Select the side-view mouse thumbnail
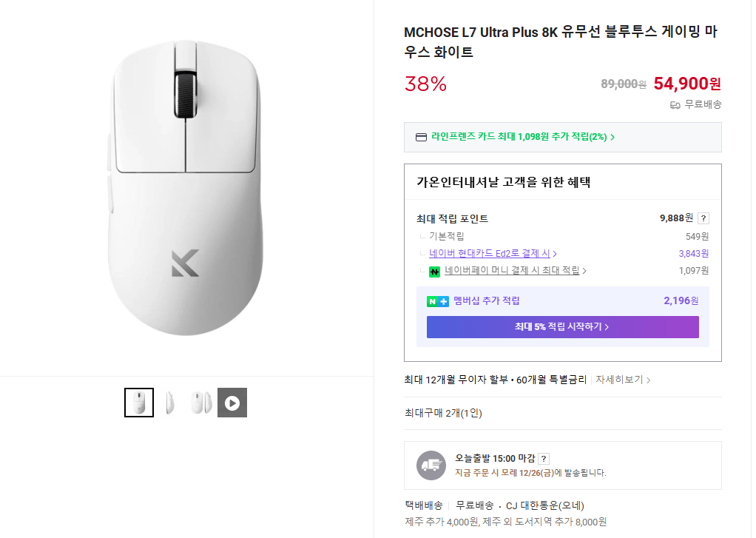The height and width of the screenshot is (538, 756). coord(169,402)
